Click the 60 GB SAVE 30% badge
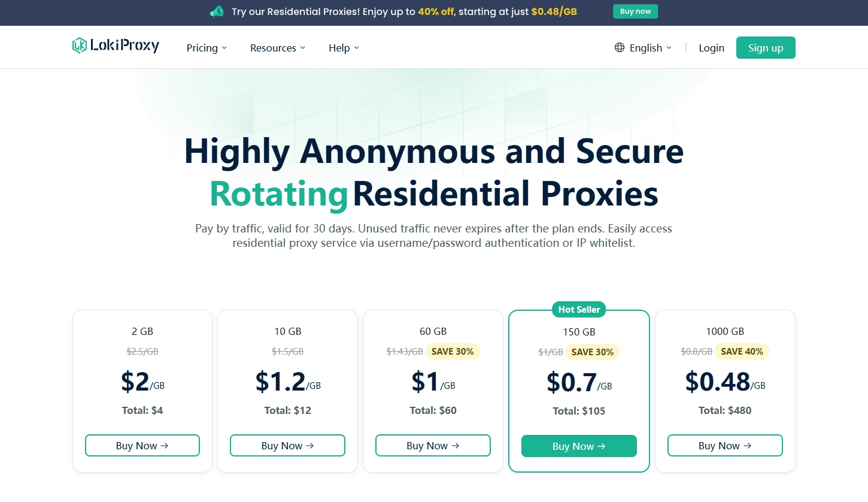 tap(453, 352)
